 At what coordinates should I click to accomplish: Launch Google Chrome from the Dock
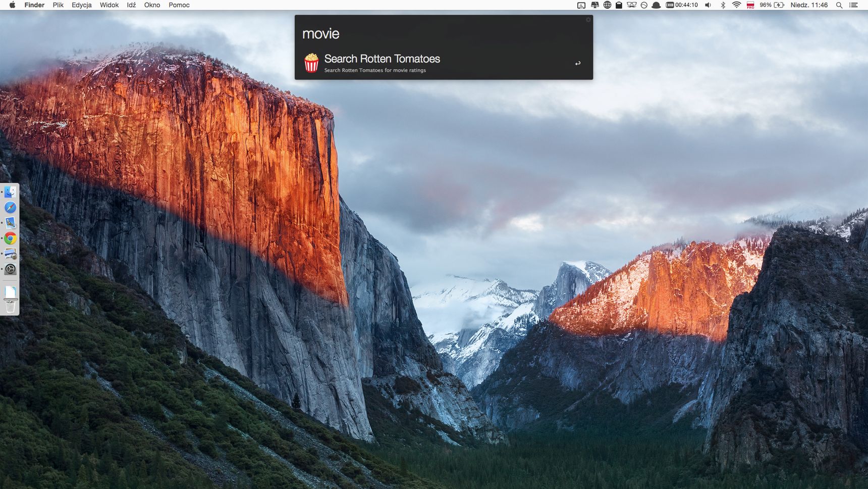[x=10, y=238]
